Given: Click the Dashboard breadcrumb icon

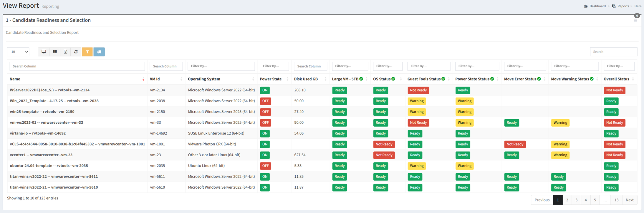Looking at the screenshot, I should [x=586, y=6].
